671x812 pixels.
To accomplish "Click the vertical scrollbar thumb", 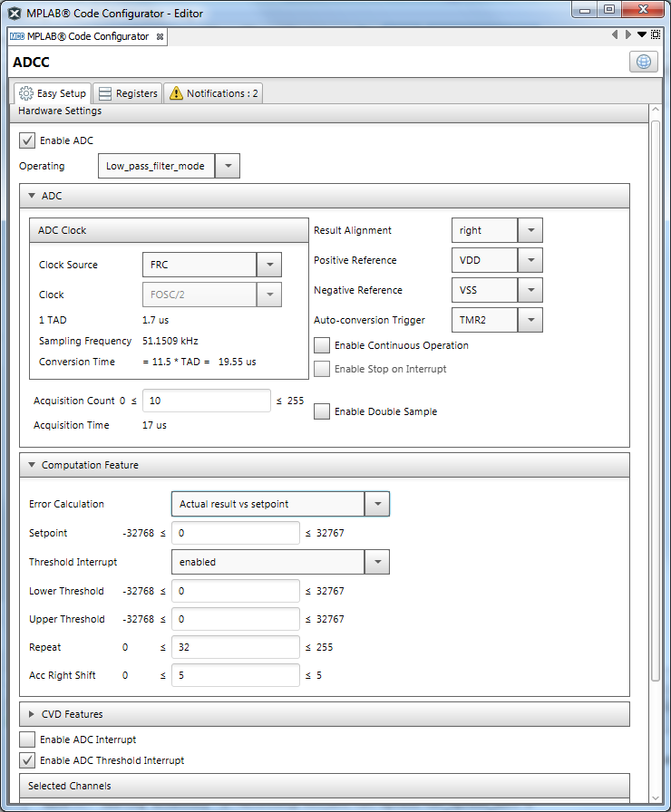I will 656,401.
